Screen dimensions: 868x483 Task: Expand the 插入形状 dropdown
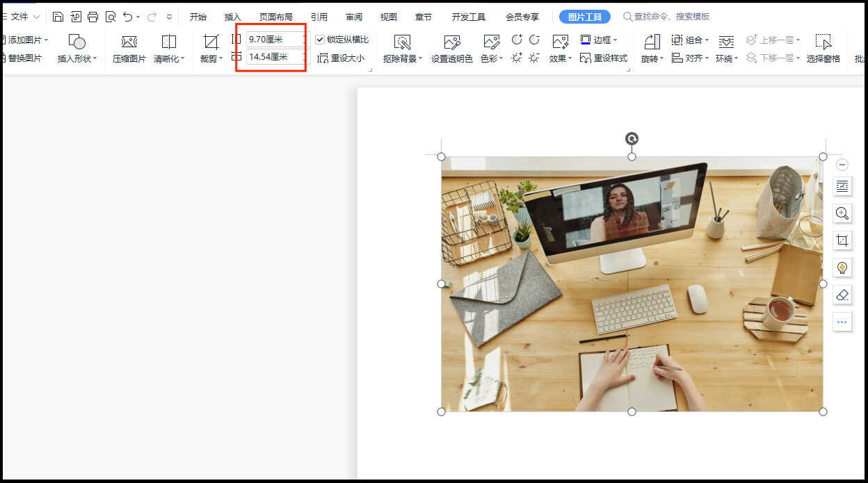(95, 59)
